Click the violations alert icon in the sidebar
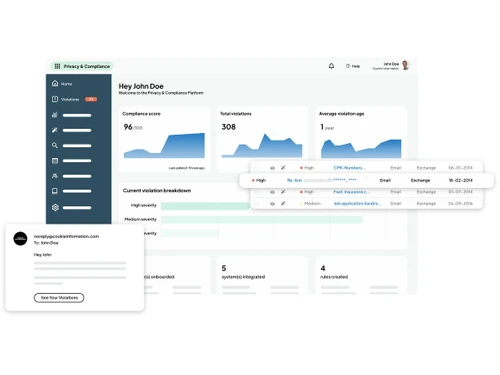500x375 pixels. (x=55, y=99)
